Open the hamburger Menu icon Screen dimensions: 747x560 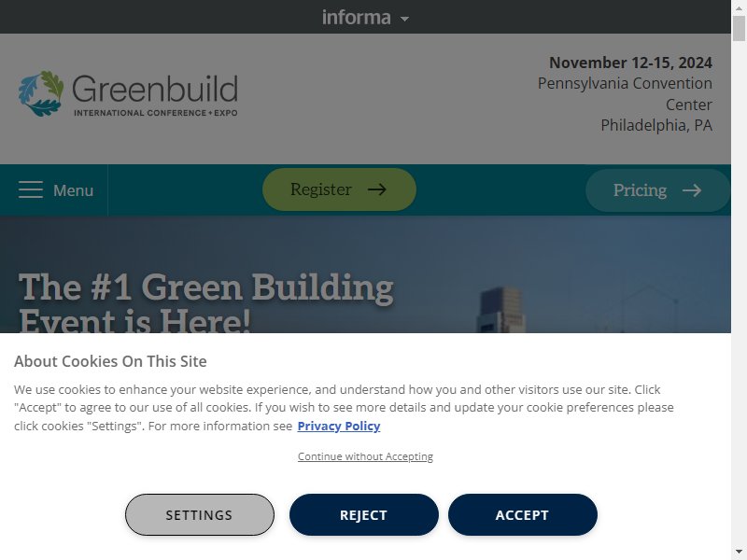click(x=31, y=189)
